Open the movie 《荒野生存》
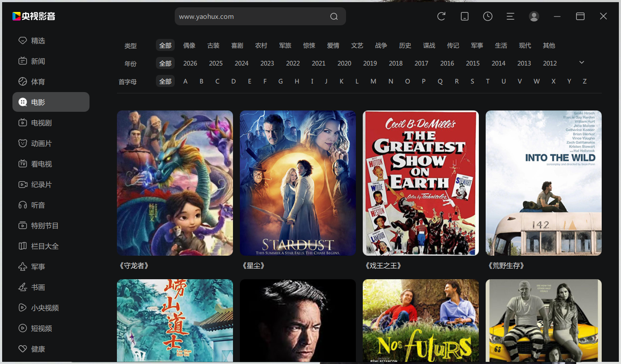 pyautogui.click(x=543, y=183)
